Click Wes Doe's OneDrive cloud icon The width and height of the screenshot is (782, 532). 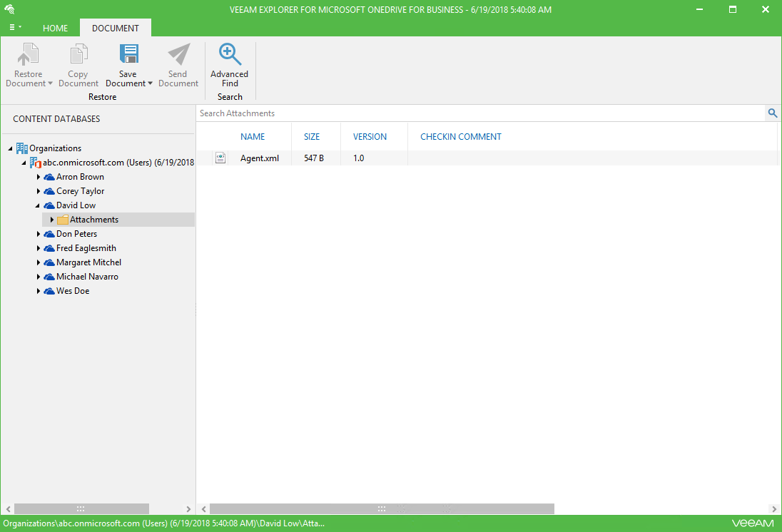(x=49, y=291)
